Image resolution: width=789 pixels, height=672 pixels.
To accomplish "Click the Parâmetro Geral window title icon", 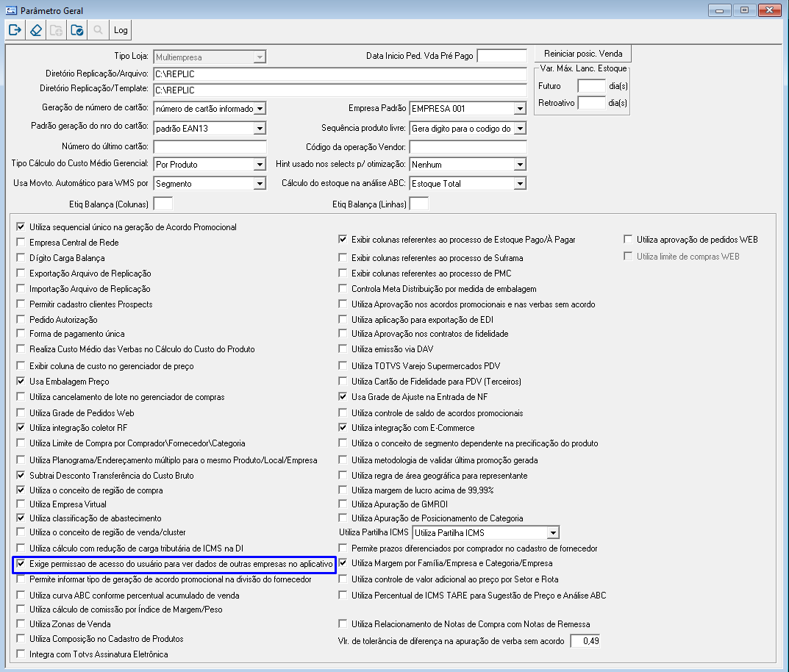I will (x=11, y=10).
